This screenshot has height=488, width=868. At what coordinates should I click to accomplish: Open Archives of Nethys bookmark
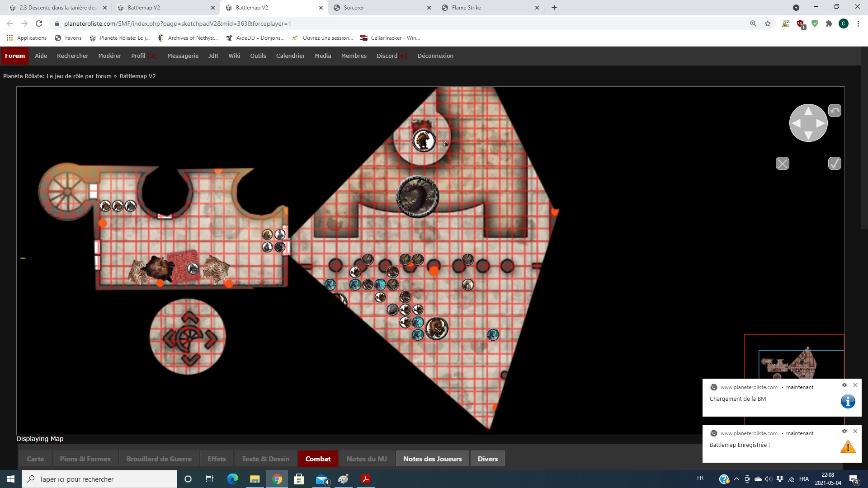[x=192, y=38]
